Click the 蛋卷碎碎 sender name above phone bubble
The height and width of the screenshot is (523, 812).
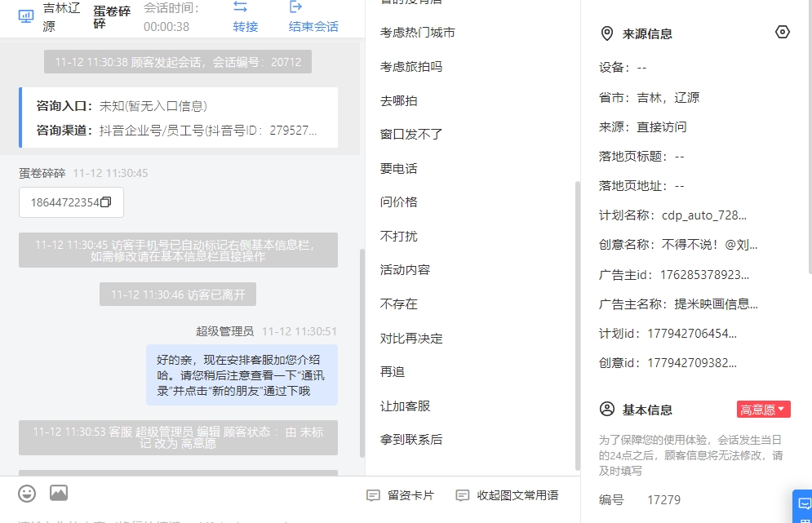pos(42,173)
